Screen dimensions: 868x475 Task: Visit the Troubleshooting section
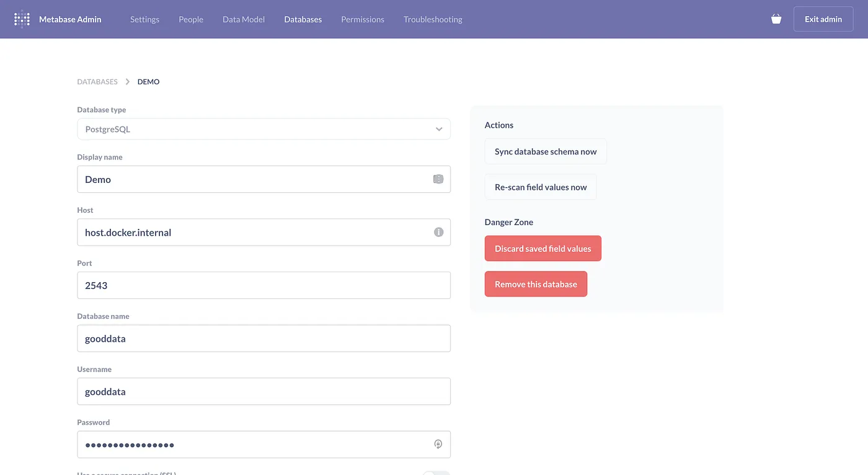(x=432, y=19)
